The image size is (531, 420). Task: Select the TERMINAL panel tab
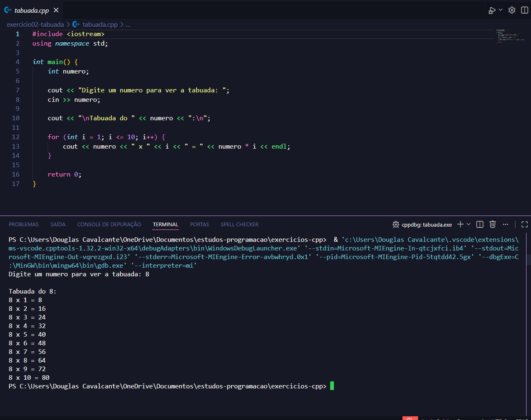coord(166,225)
